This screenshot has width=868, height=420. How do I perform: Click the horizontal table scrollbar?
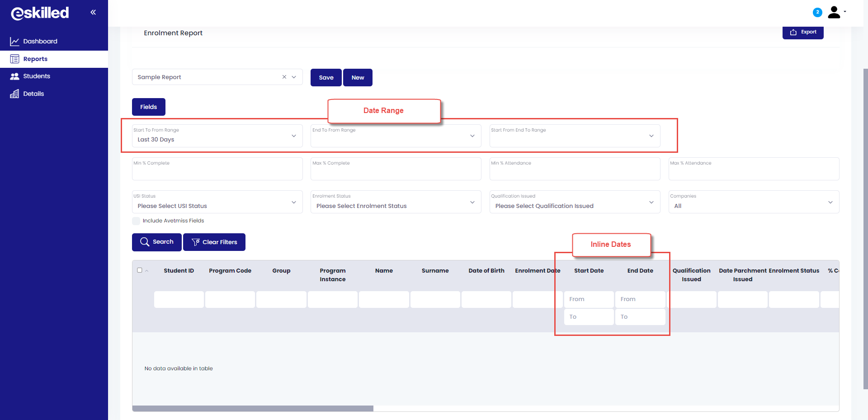253,408
